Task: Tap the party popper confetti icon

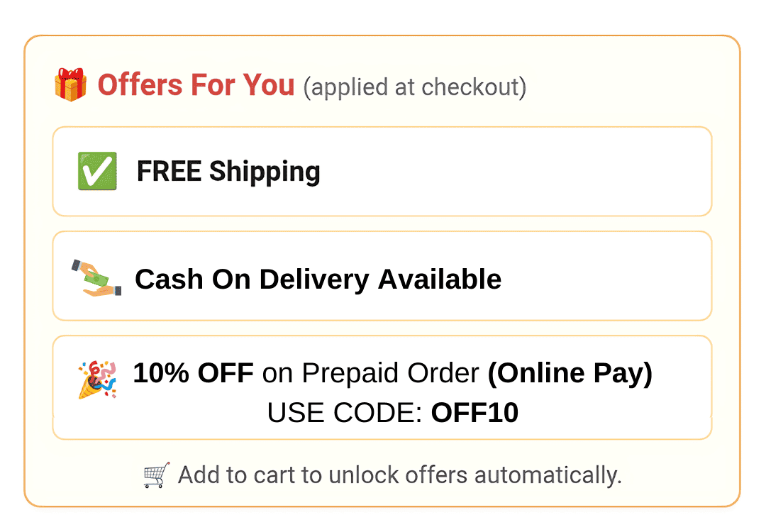Action: 97,379
